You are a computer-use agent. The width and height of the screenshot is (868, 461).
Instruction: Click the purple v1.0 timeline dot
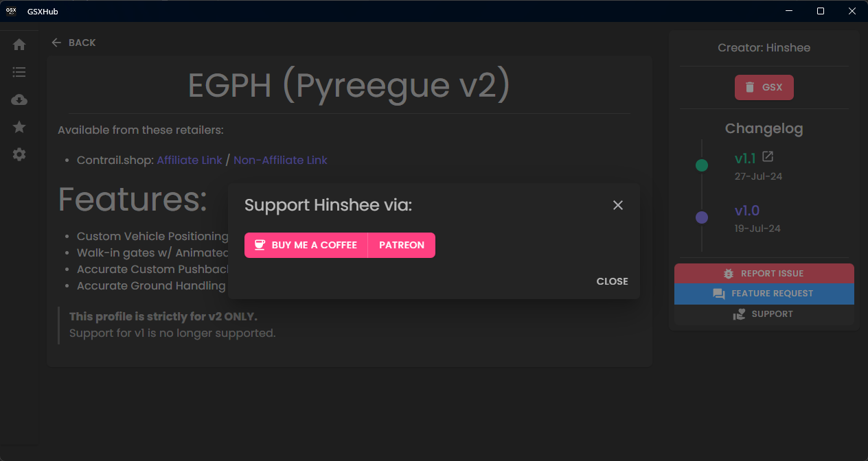[702, 217]
